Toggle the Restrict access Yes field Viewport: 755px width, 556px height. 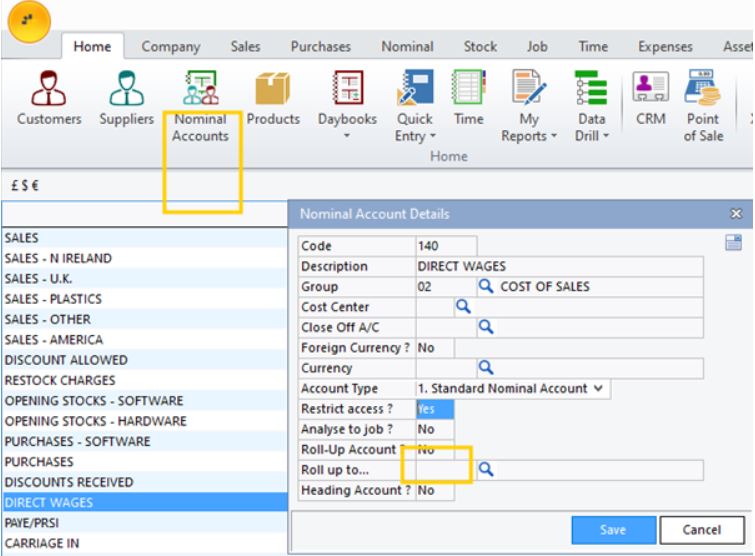[435, 409]
